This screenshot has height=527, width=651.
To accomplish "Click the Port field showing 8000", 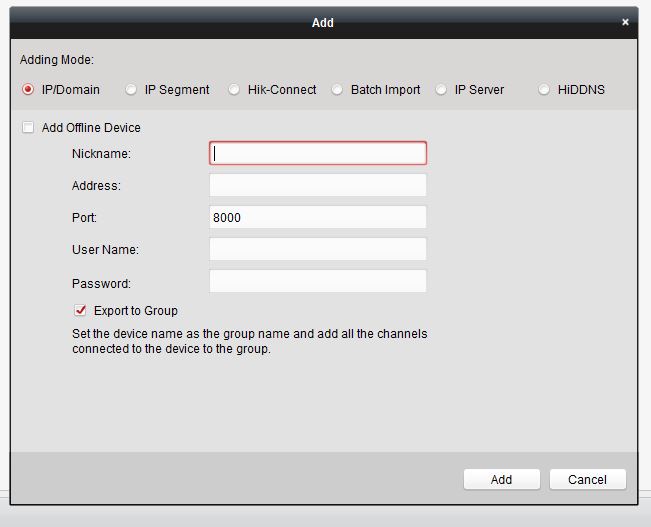I will (317, 217).
